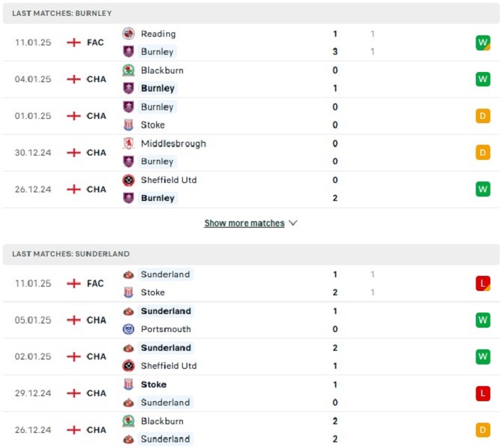Image resolution: width=504 pixels, height=448 pixels.
Task: Click the chevron arrow next to Show more matches
Action: pyautogui.click(x=293, y=223)
